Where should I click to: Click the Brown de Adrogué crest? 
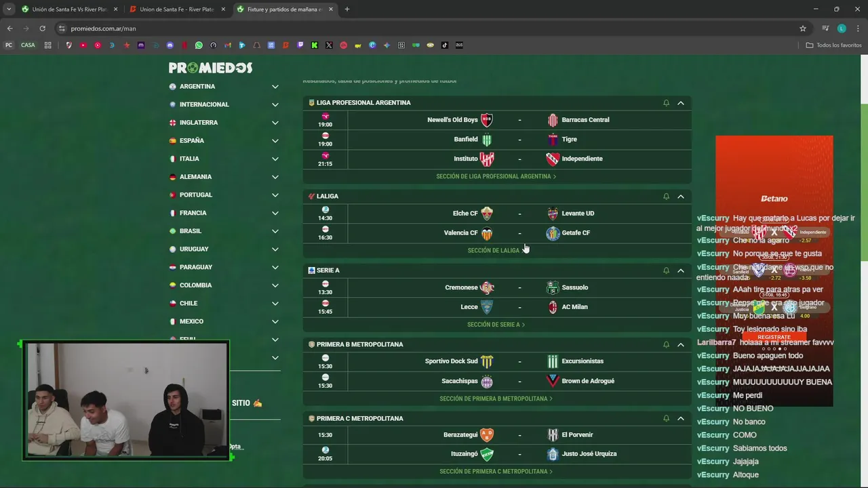(553, 381)
